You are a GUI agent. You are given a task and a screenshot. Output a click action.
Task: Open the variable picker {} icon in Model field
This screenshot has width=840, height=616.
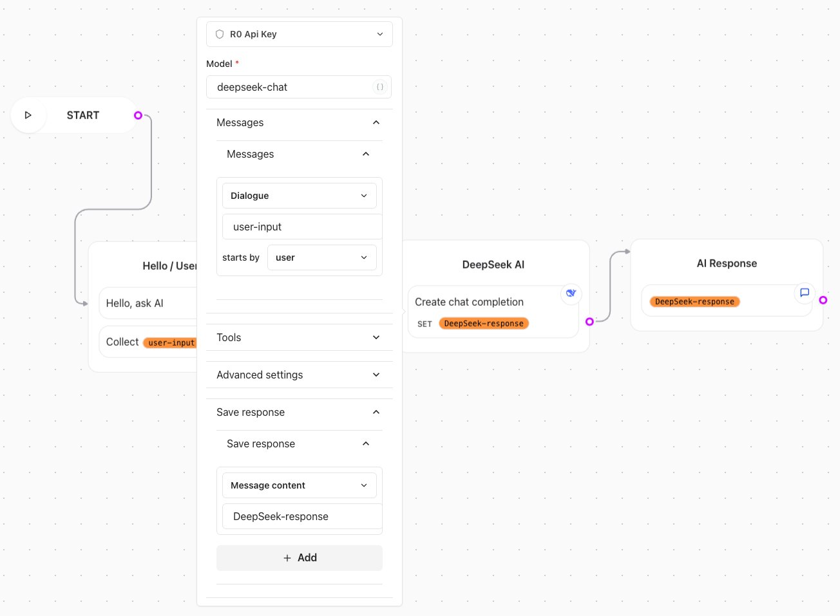(379, 87)
